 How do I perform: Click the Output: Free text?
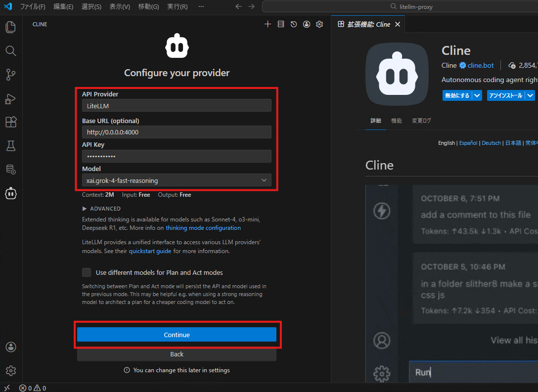(174, 194)
